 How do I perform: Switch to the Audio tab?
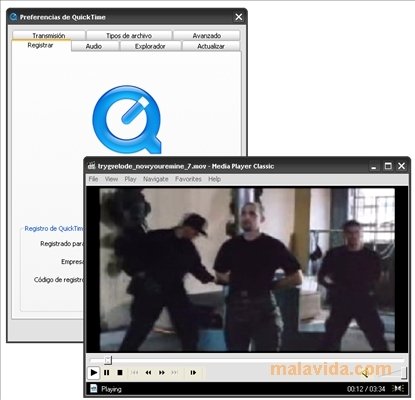click(95, 46)
